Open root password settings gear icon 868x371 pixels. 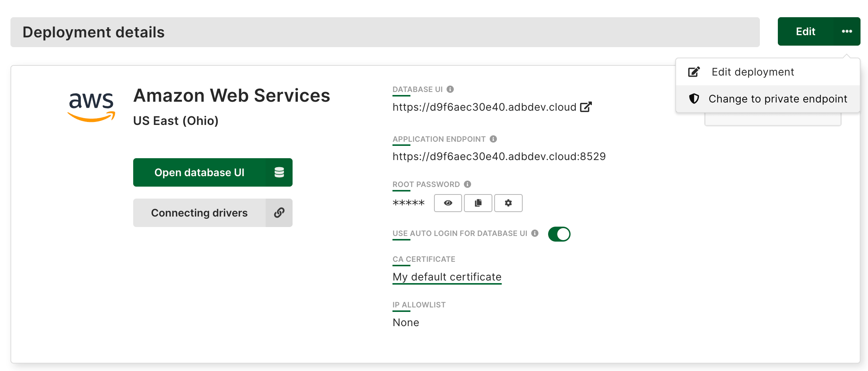pos(508,203)
